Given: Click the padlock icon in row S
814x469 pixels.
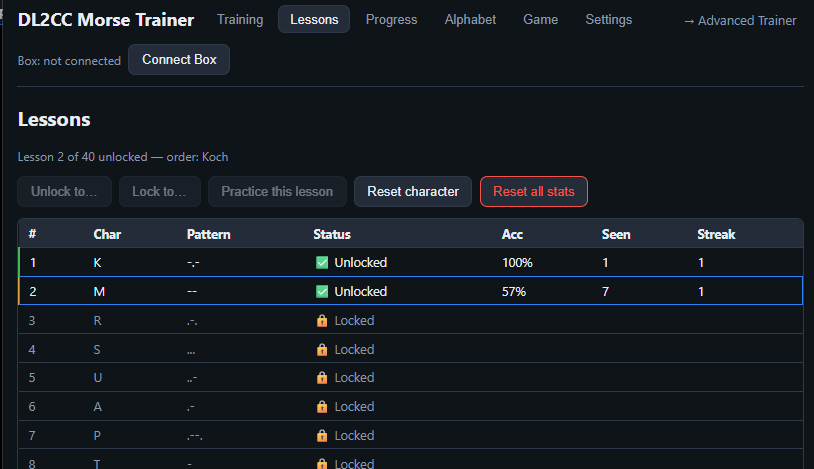Looking at the screenshot, I should click(x=322, y=350).
